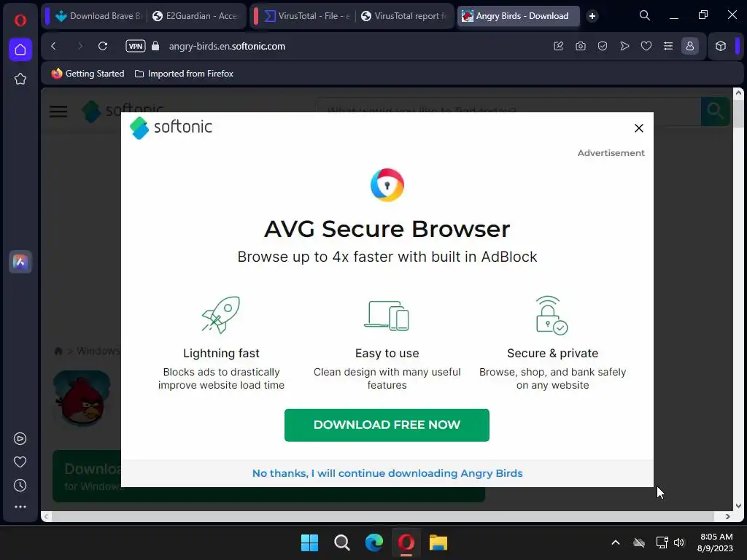Open ad blocker shield icon

pyautogui.click(x=602, y=46)
